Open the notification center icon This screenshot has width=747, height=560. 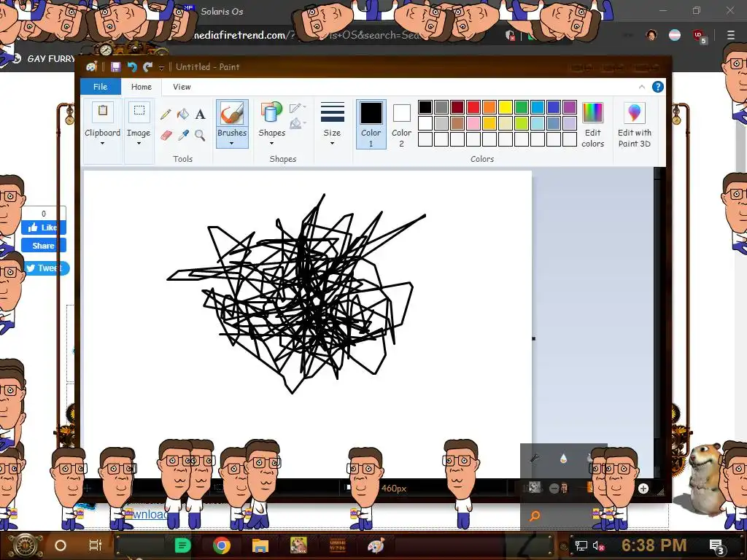(x=716, y=545)
